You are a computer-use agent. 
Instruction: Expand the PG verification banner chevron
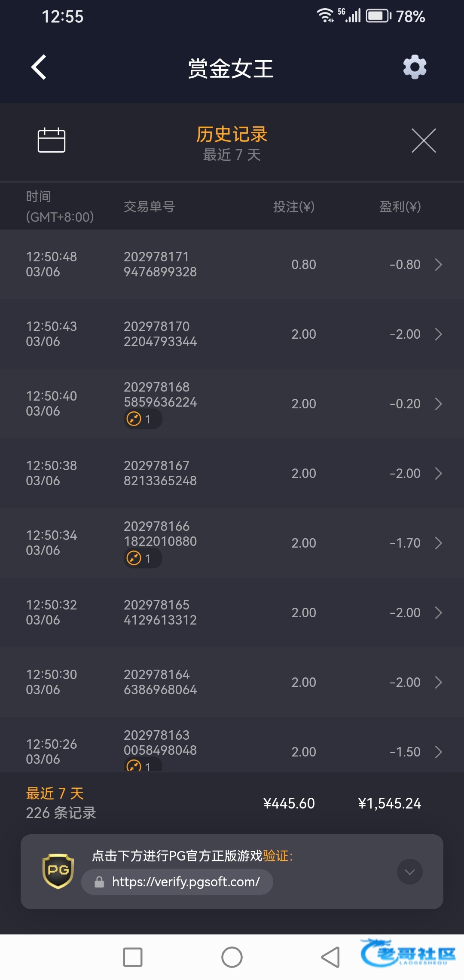[x=409, y=872]
